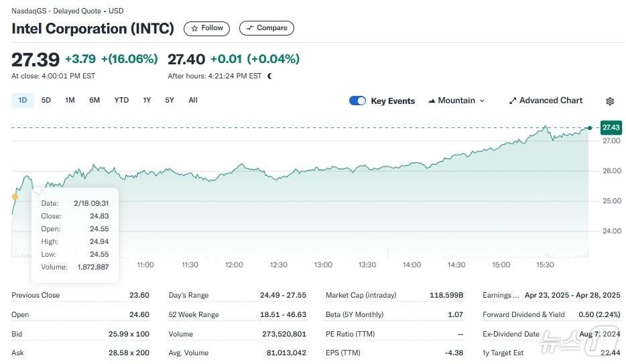The width and height of the screenshot is (626, 364).
Task: Select the 1Y time range
Action: pyautogui.click(x=147, y=101)
